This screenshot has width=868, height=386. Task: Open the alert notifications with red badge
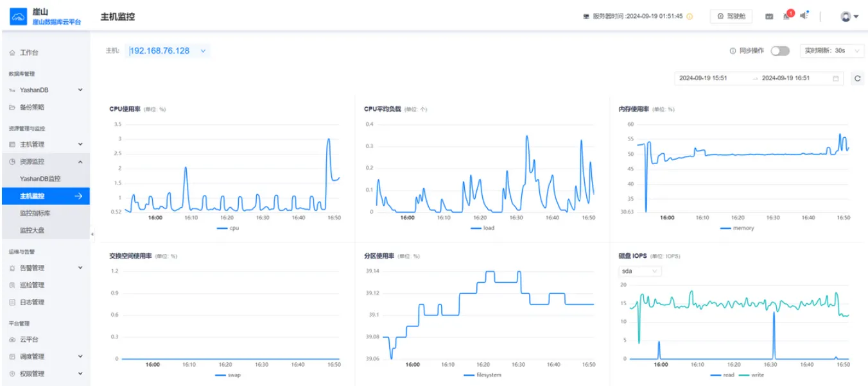pos(788,15)
